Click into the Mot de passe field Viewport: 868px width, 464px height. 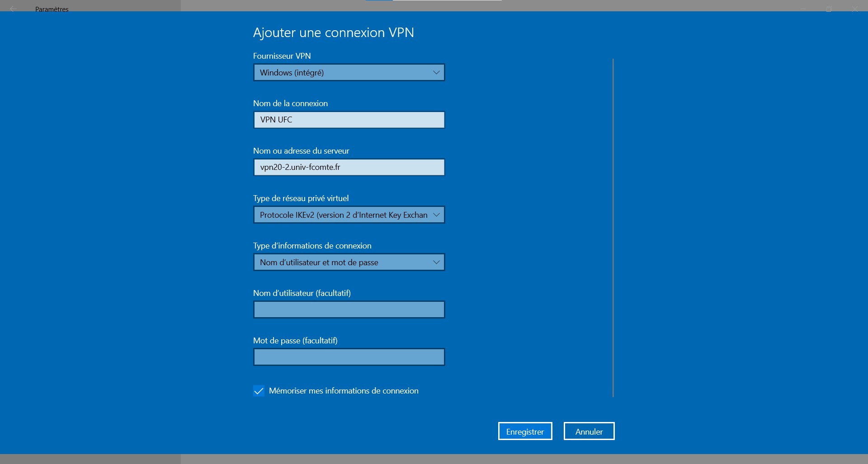[349, 357]
